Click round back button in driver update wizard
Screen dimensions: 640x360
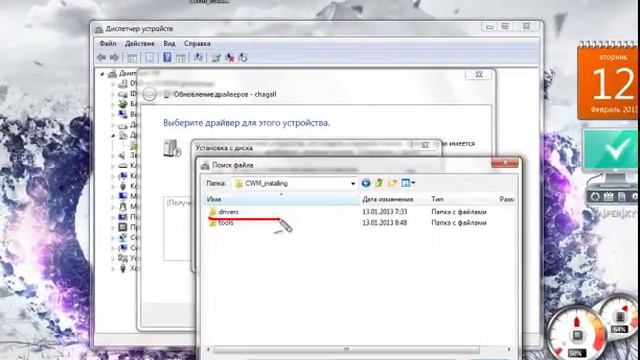149,94
